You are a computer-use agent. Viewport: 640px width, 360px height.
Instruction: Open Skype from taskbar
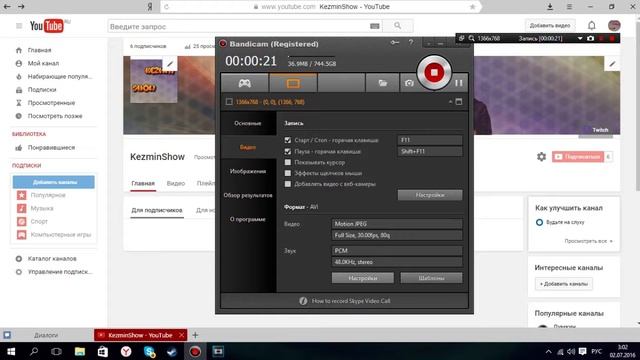(149, 351)
